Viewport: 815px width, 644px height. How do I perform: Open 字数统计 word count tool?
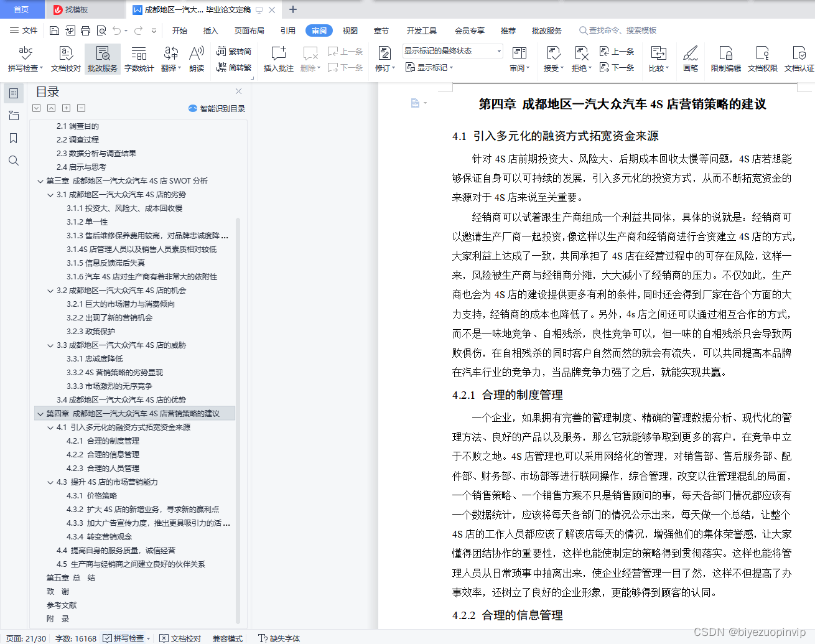(139, 59)
